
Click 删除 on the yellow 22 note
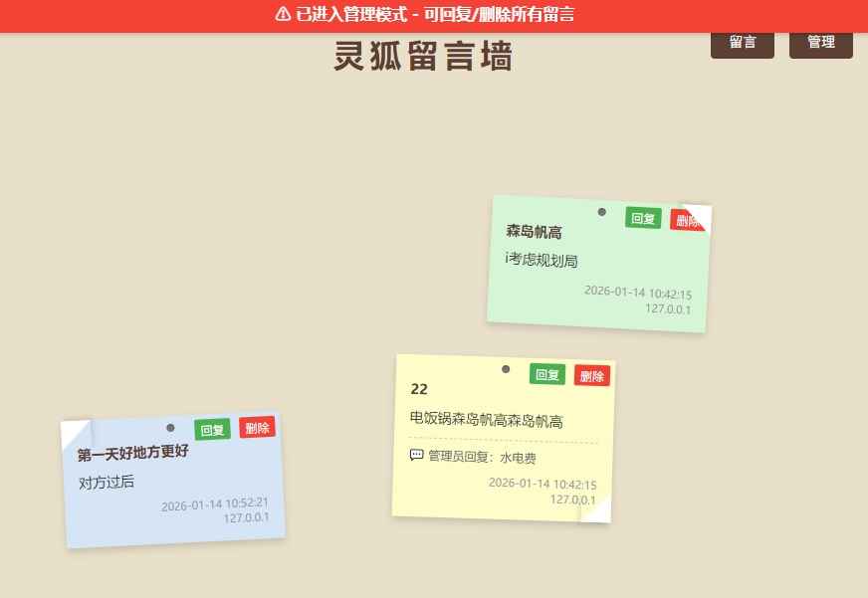592,376
